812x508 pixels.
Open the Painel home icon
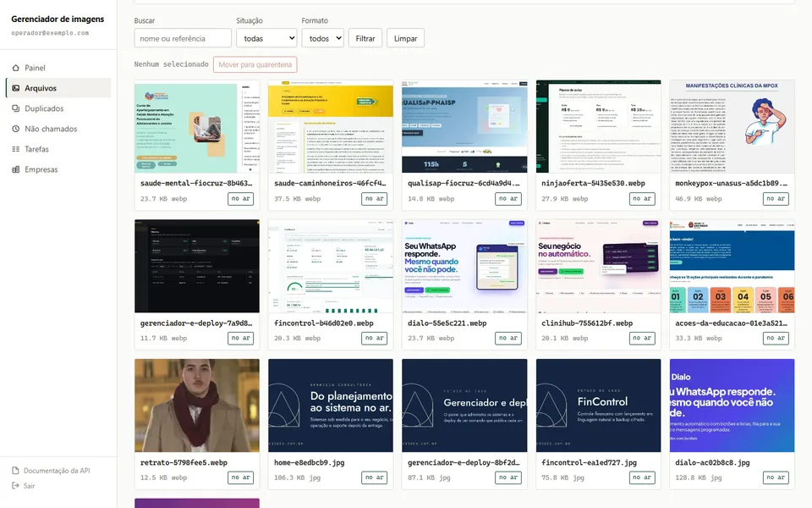[15, 68]
